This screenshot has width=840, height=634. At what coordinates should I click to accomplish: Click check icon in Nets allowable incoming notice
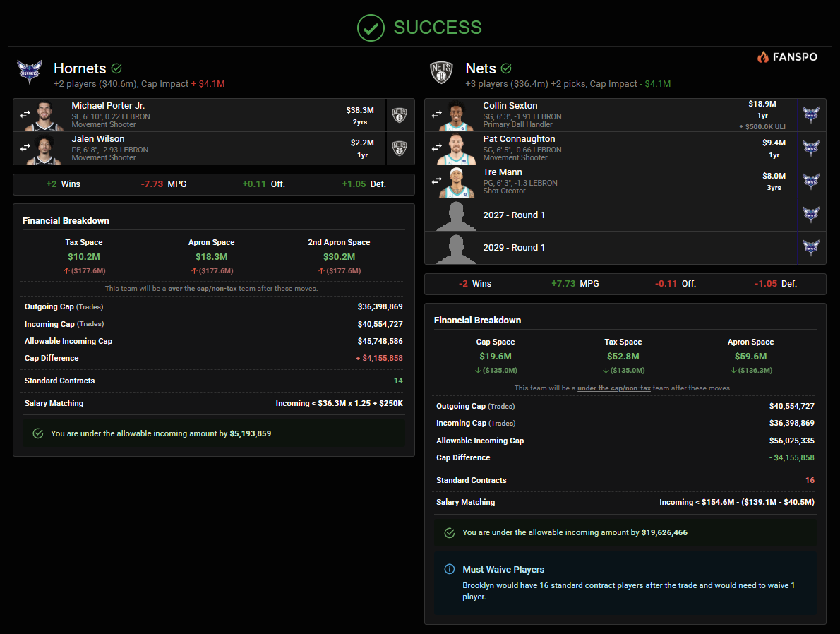[450, 533]
